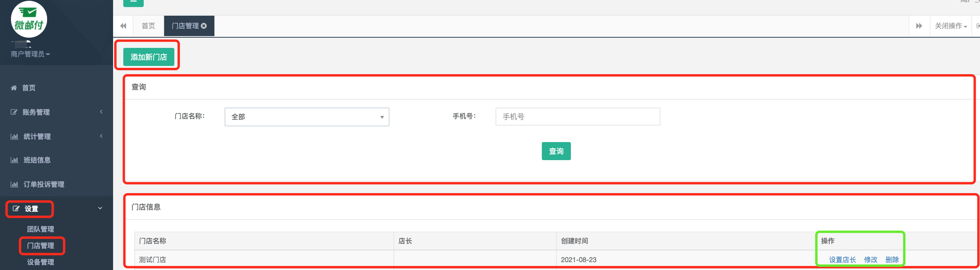Click the chart icon beside 订单投诉管理
This screenshot has height=270, width=980.
point(14,184)
